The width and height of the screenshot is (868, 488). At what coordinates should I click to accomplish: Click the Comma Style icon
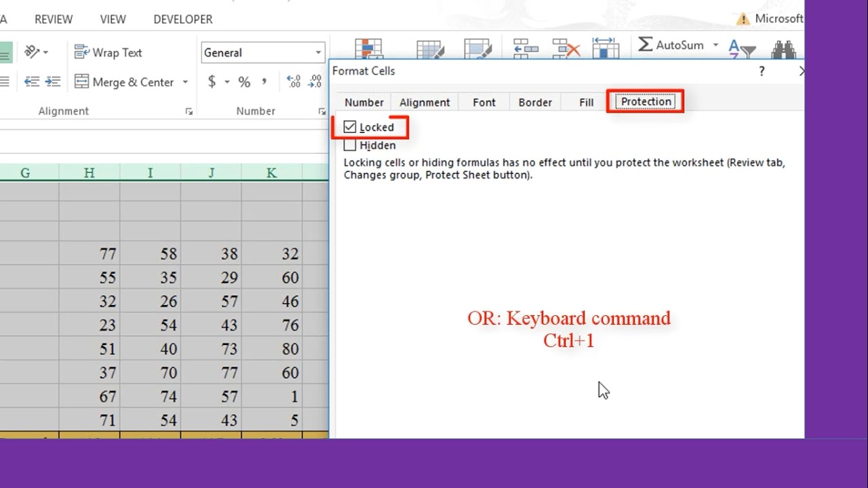point(264,82)
